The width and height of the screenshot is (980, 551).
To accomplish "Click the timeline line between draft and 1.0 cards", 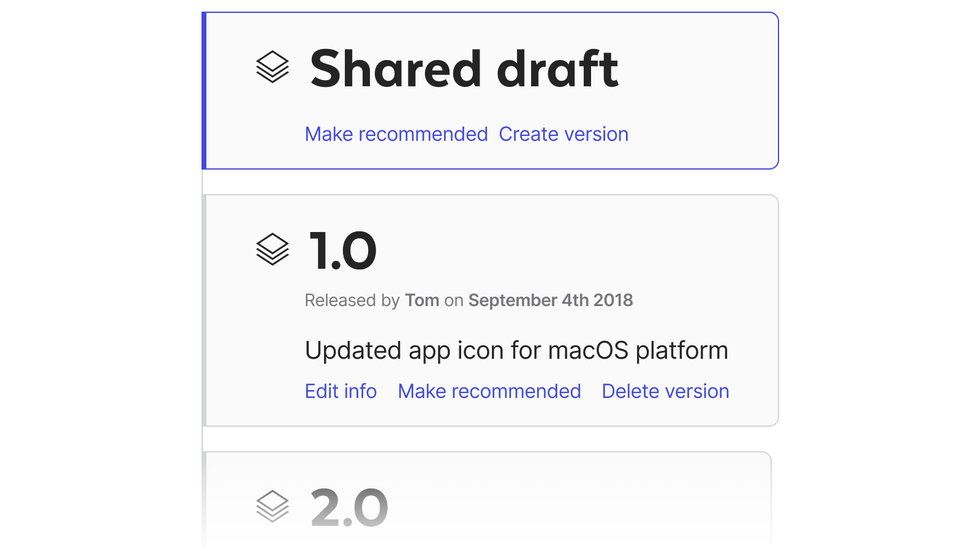I will click(x=202, y=182).
